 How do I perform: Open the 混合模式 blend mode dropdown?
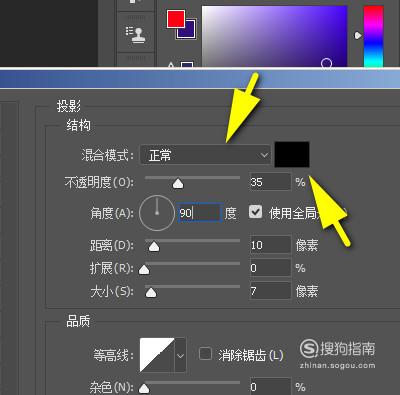(205, 155)
